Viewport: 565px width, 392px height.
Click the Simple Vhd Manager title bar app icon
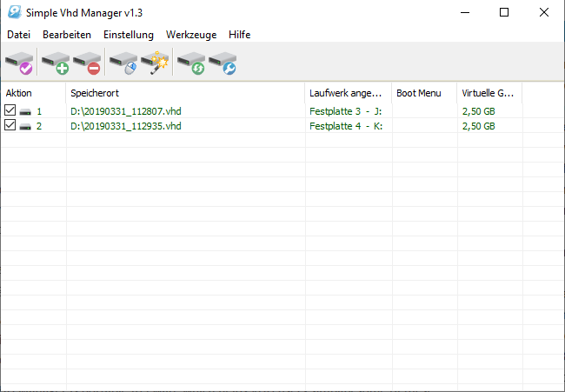tap(15, 12)
